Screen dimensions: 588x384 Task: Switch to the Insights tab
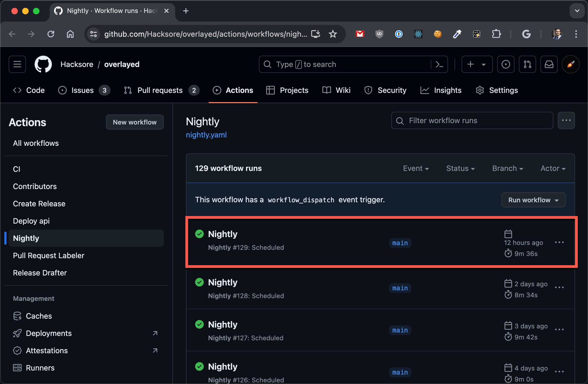point(441,90)
